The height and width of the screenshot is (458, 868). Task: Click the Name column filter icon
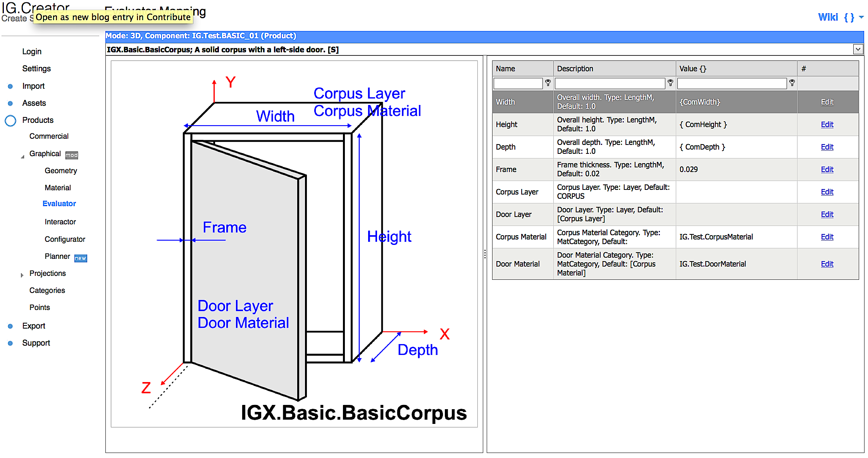pyautogui.click(x=548, y=83)
